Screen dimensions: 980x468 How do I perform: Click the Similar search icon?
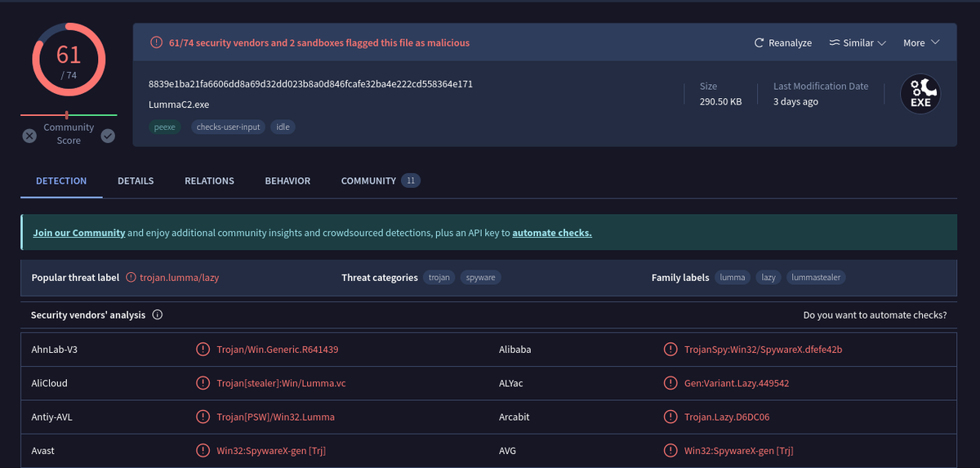click(x=835, y=42)
